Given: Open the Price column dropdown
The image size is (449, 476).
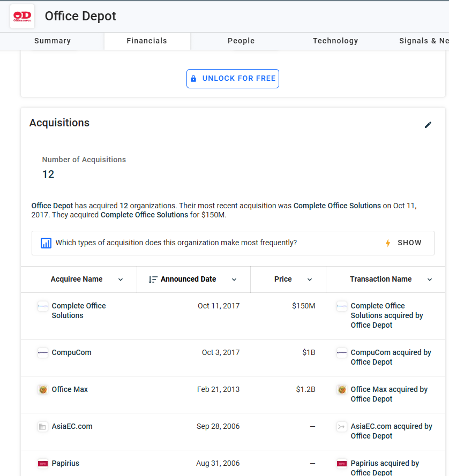Looking at the screenshot, I should point(310,279).
